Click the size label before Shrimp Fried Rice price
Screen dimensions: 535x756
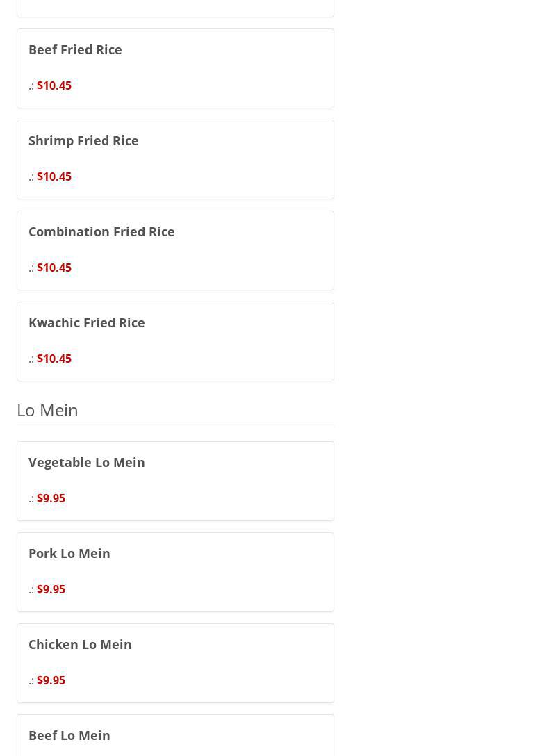[x=31, y=177]
